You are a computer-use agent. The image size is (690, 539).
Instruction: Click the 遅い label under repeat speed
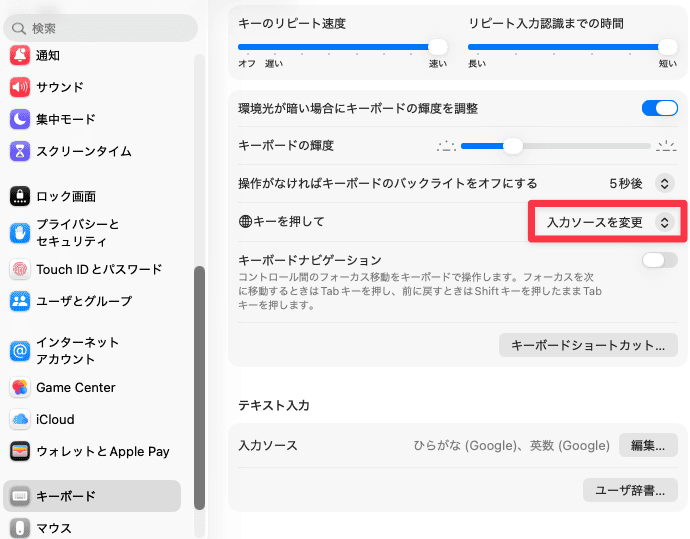(x=274, y=64)
